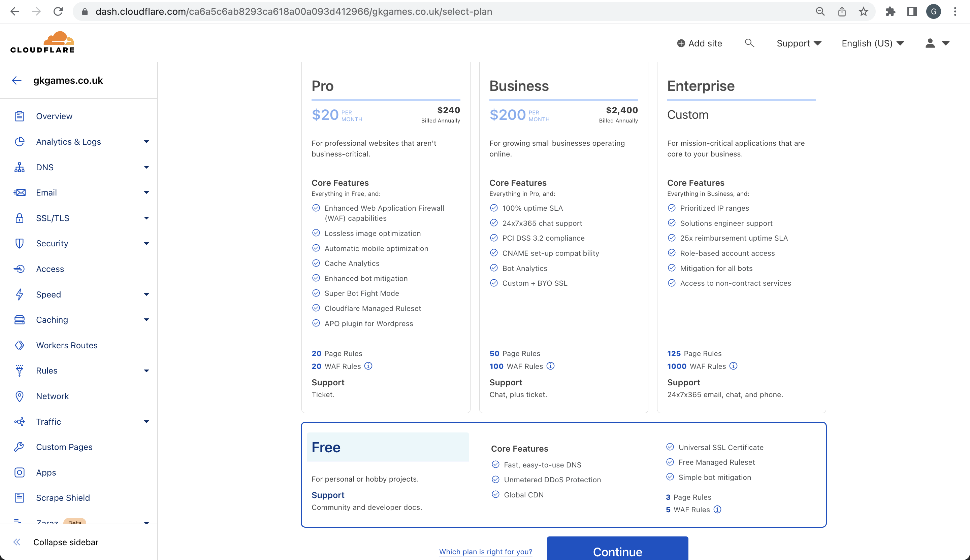Click the Traffic sidebar icon
The image size is (970, 560).
coord(19,421)
